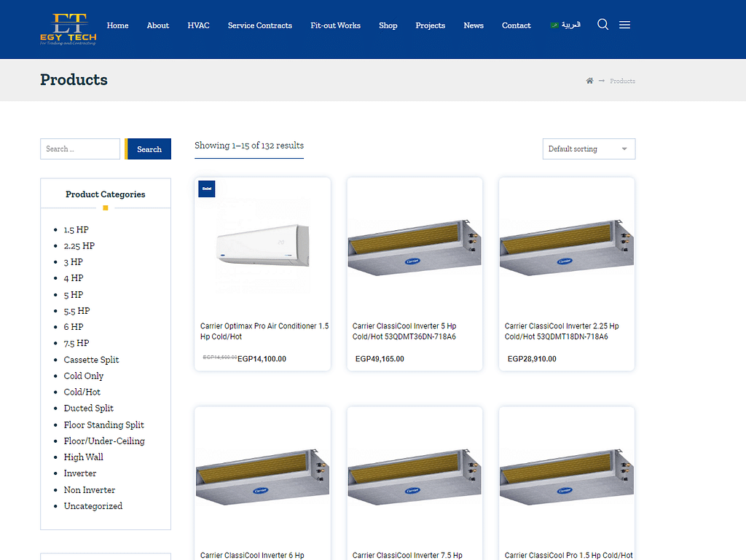Select the Cassette Split category

pos(91,360)
